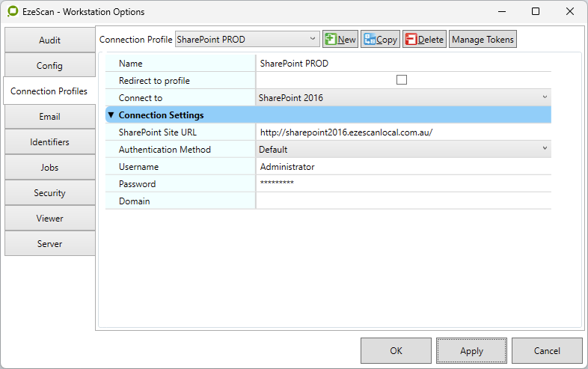Go to the Jobs tab
Viewport: 588px width, 369px height.
(49, 168)
